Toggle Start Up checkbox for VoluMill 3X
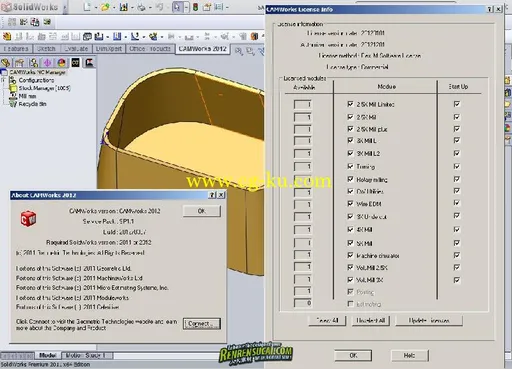 coord(457,280)
